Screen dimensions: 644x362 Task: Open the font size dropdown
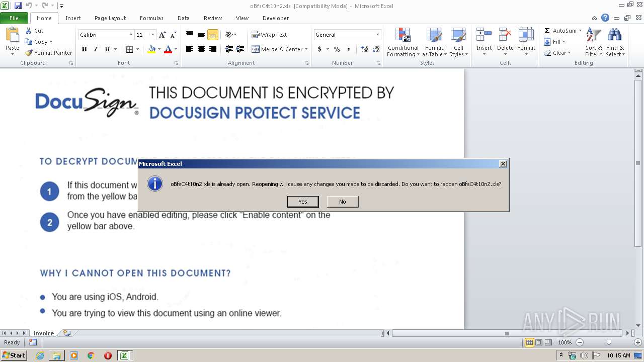pos(152,35)
